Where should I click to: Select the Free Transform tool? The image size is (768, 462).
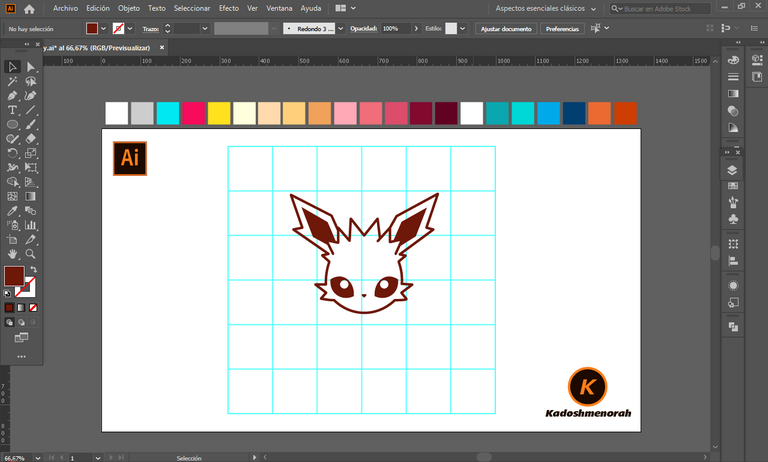tap(30, 168)
